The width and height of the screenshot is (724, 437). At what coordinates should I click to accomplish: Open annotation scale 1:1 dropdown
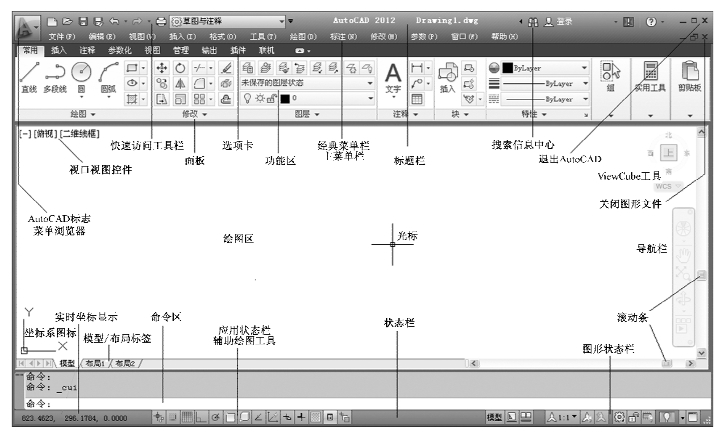562,418
